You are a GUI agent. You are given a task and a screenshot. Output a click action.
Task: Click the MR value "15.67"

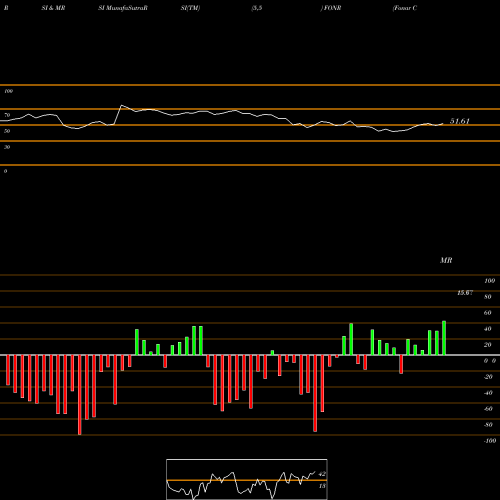465,293
